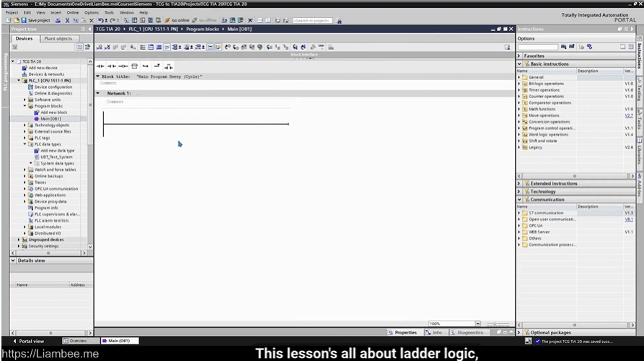Click the Search in project field
The width and height of the screenshot is (644, 361).
312,20
